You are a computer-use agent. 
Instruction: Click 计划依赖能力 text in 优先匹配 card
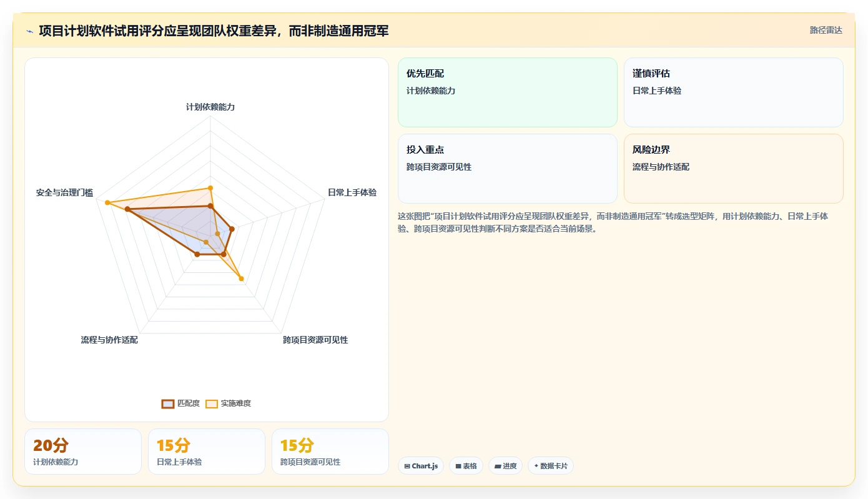point(431,91)
